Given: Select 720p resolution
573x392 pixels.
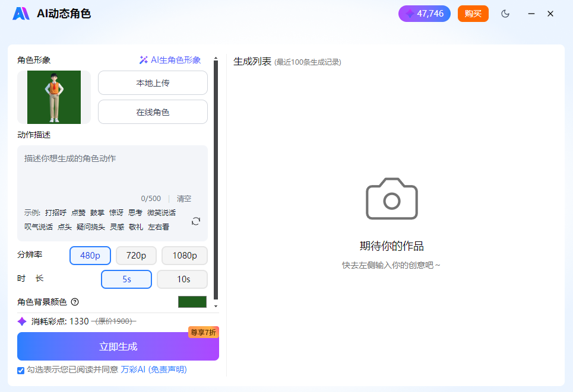Looking at the screenshot, I should pyautogui.click(x=136, y=256).
